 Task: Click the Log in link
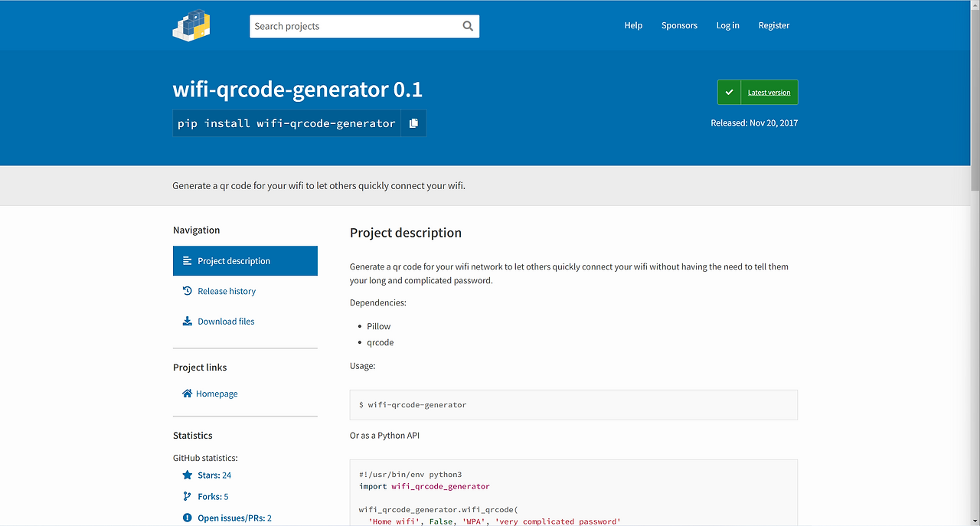[727, 25]
